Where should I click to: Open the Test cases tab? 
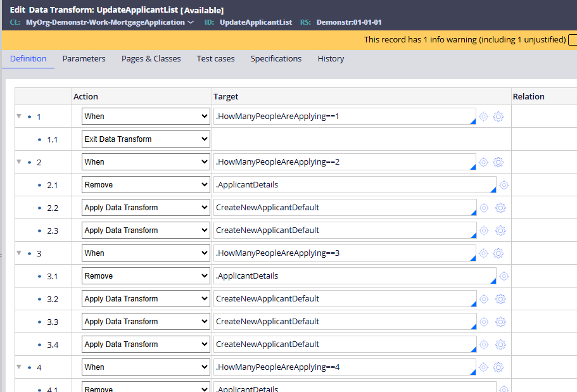point(215,58)
